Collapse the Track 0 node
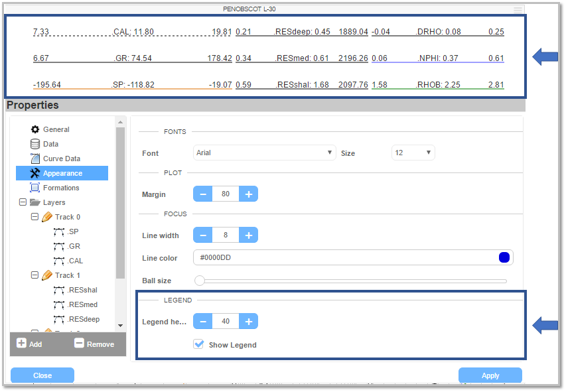This screenshot has height=392, width=566. point(35,217)
